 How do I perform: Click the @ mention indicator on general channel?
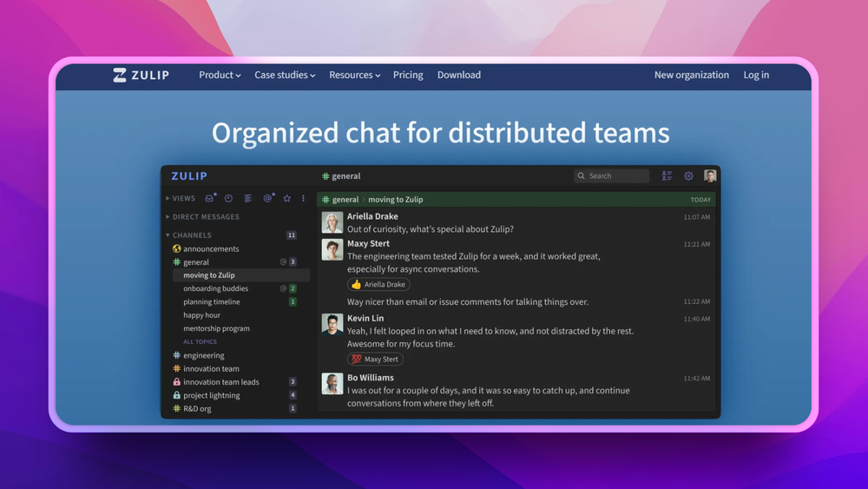coord(283,262)
